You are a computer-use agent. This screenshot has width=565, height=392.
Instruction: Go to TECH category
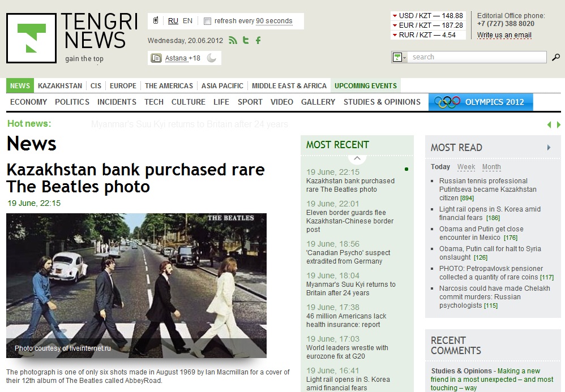154,102
